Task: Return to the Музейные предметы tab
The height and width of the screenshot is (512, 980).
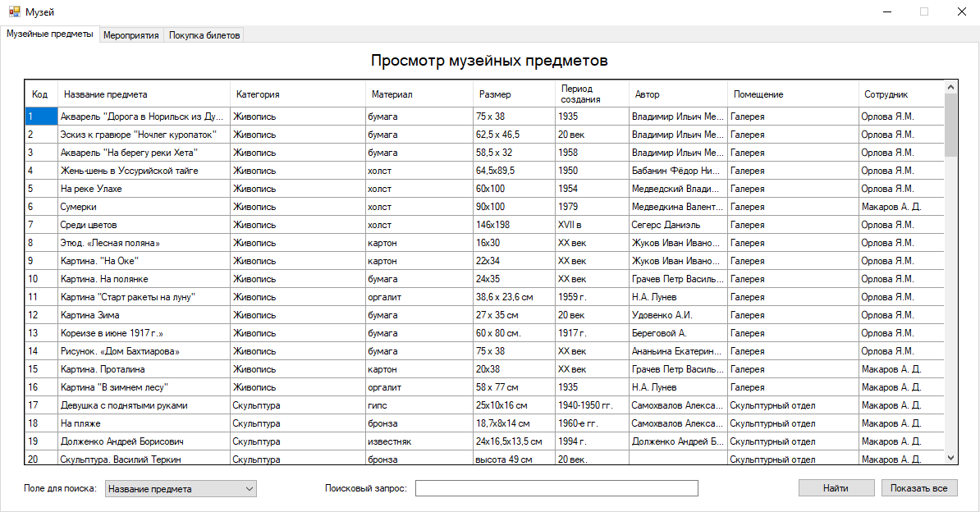Action: pos(51,34)
